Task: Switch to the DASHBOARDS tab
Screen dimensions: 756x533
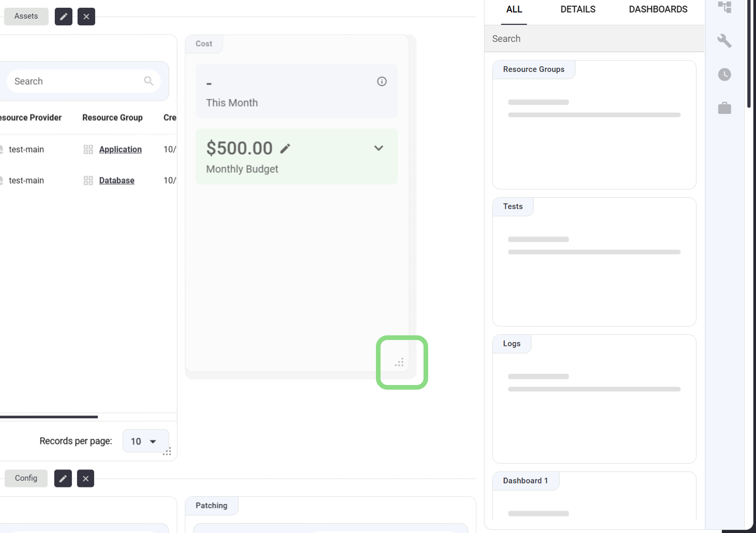Action: 658,9
